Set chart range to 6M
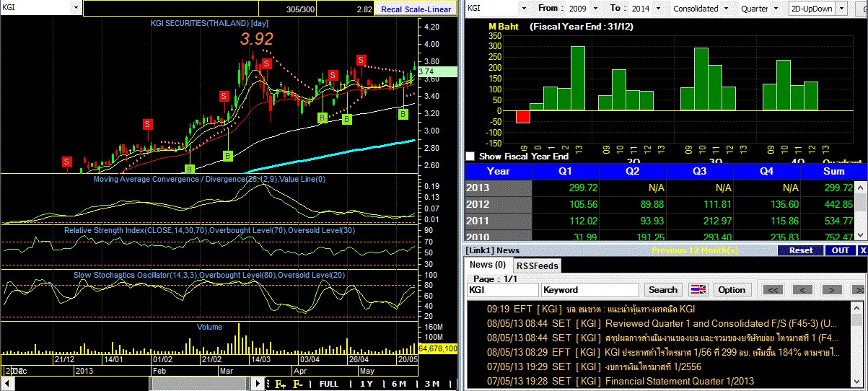The width and height of the screenshot is (868, 391). point(399,384)
